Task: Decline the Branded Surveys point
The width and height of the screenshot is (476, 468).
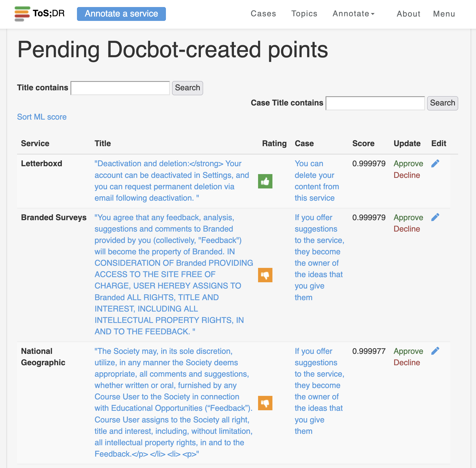Action: (407, 229)
